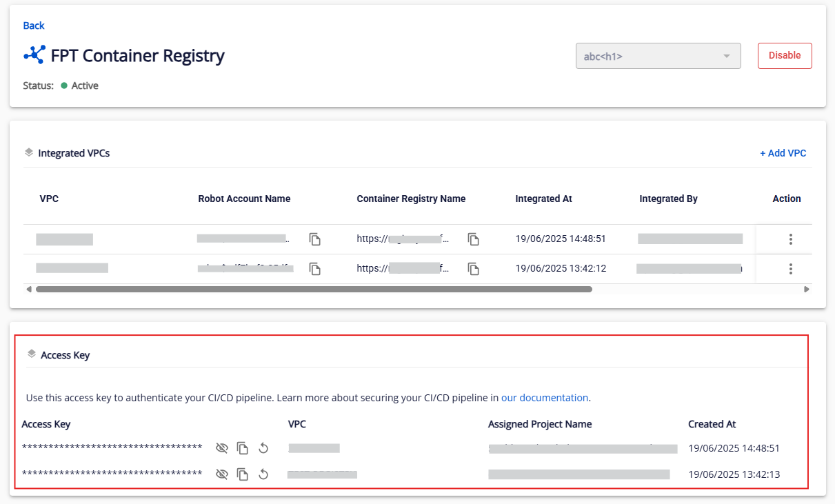The image size is (835, 504).
Task: Copy container registry name for 14:48:51 row
Action: [474, 239]
